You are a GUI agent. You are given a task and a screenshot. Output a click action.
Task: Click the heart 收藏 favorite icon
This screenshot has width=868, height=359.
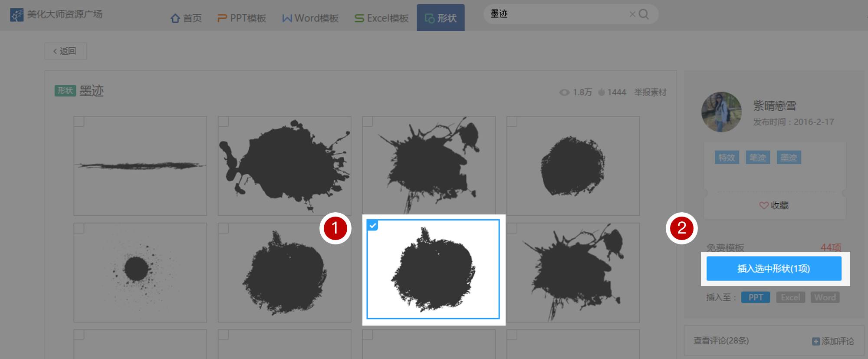pos(763,205)
